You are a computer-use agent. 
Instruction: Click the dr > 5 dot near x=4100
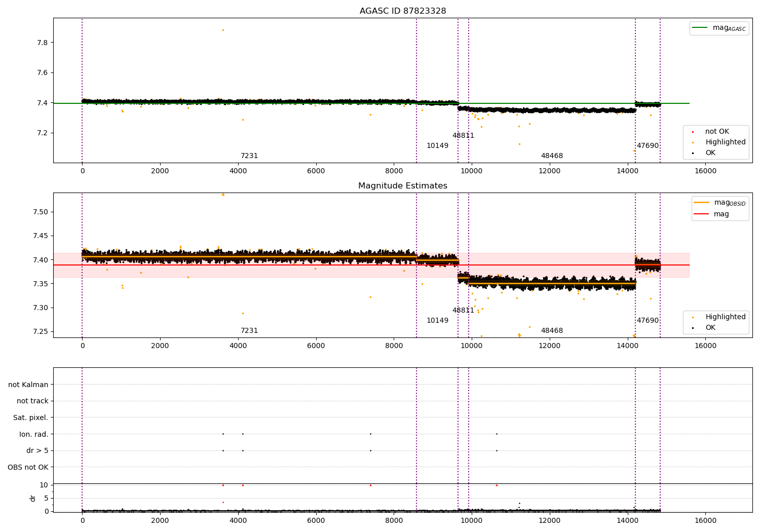click(x=243, y=450)
